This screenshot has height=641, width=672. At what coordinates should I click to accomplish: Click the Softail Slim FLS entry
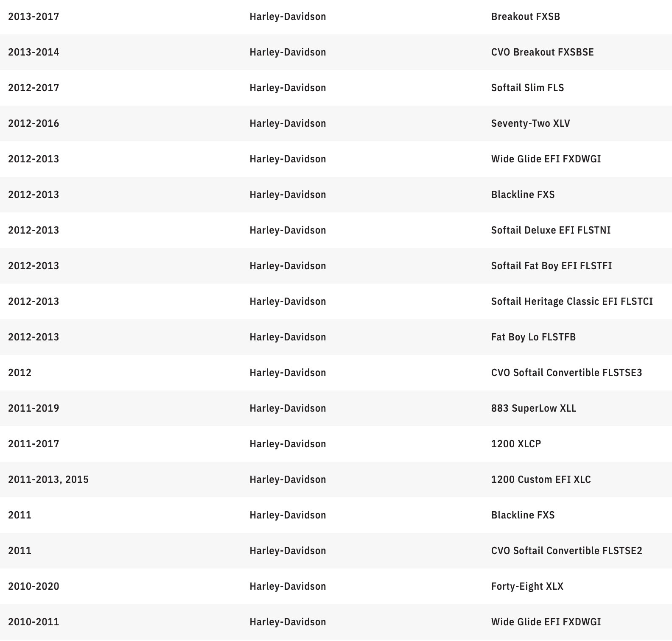tap(527, 88)
